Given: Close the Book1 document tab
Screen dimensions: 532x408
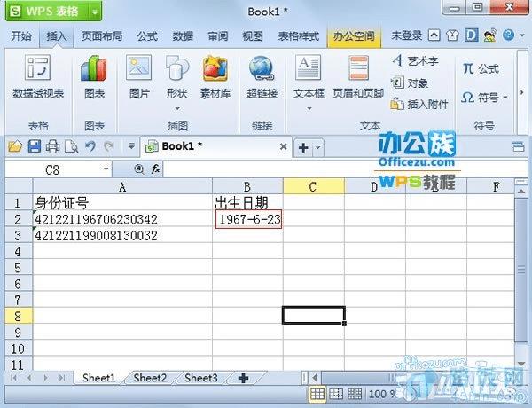Looking at the screenshot, I should point(284,146).
